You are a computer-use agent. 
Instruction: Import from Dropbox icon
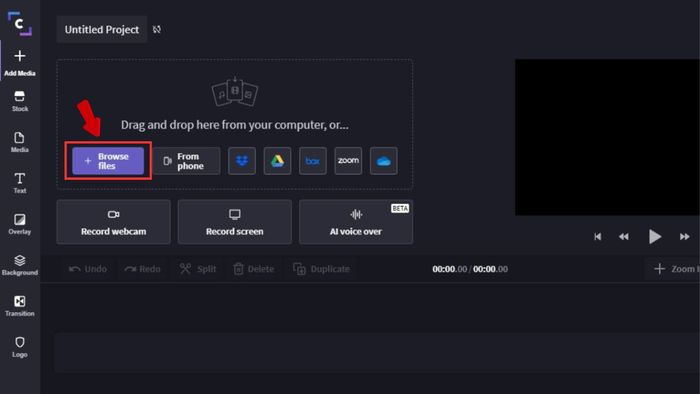pyautogui.click(x=242, y=161)
